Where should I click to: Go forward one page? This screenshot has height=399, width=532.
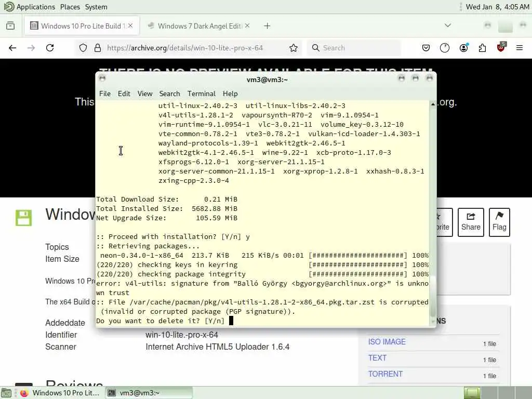tap(31, 48)
